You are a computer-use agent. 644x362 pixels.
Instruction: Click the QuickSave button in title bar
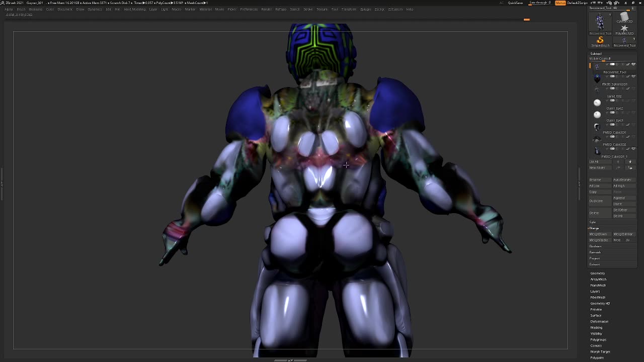point(515,3)
